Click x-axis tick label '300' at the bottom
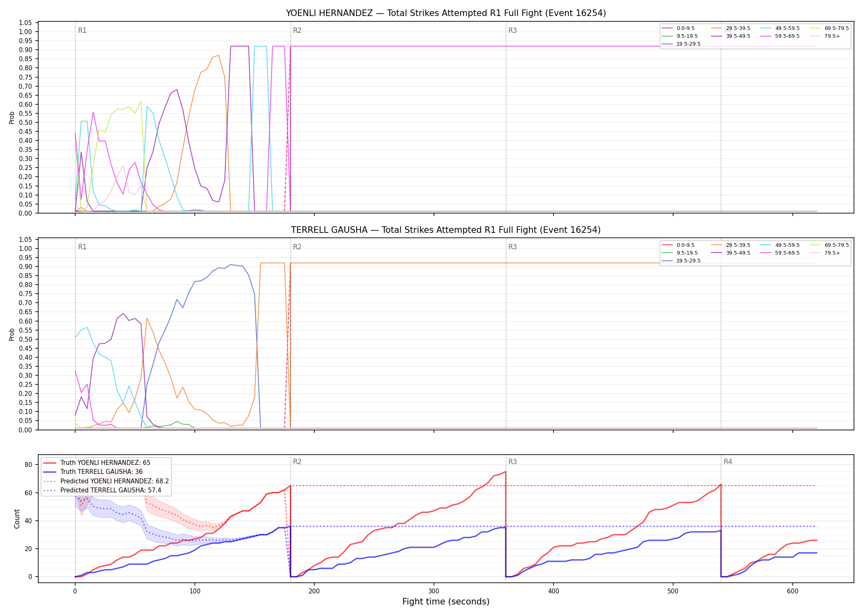 click(x=434, y=591)
